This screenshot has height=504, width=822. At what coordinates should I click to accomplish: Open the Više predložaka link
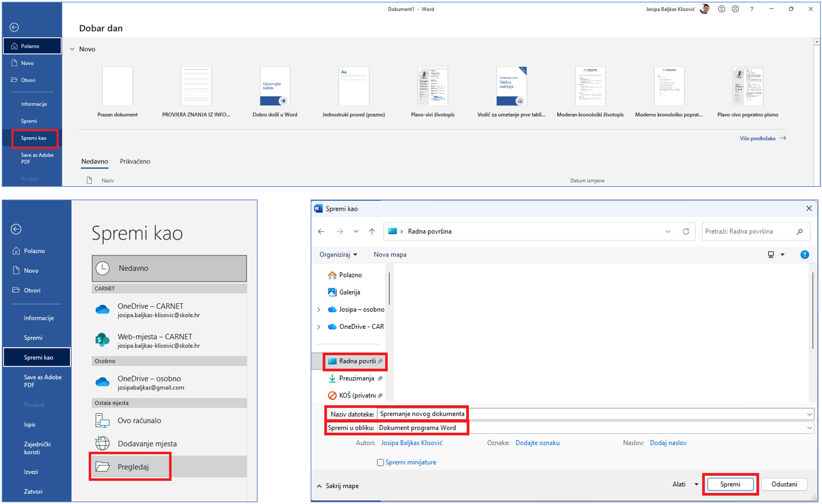coord(763,138)
